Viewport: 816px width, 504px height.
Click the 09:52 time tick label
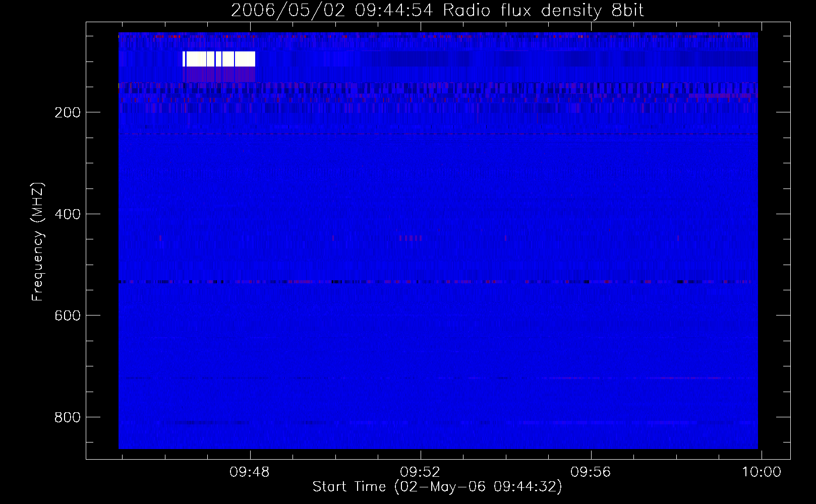[420, 472]
